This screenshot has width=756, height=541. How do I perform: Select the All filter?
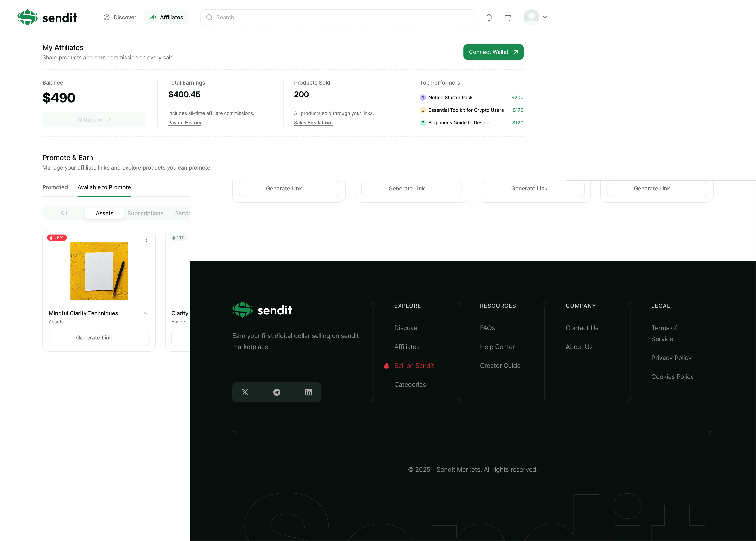tap(63, 213)
